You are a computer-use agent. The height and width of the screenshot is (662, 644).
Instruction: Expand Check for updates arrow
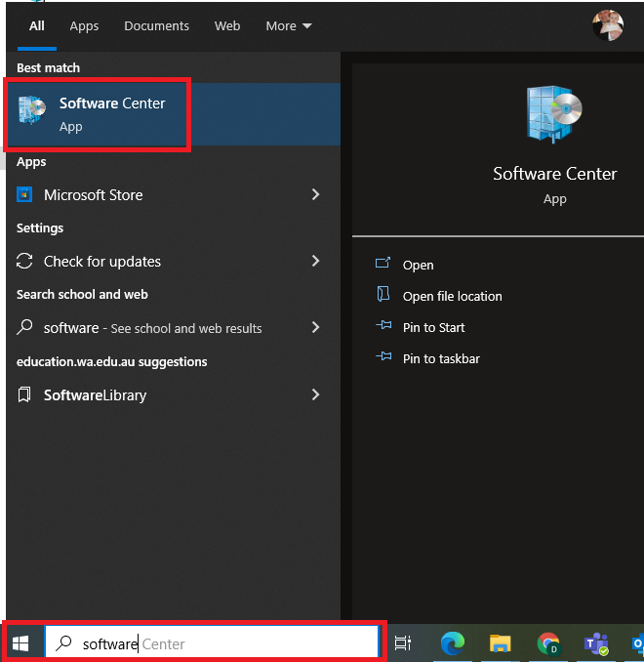tap(315, 261)
